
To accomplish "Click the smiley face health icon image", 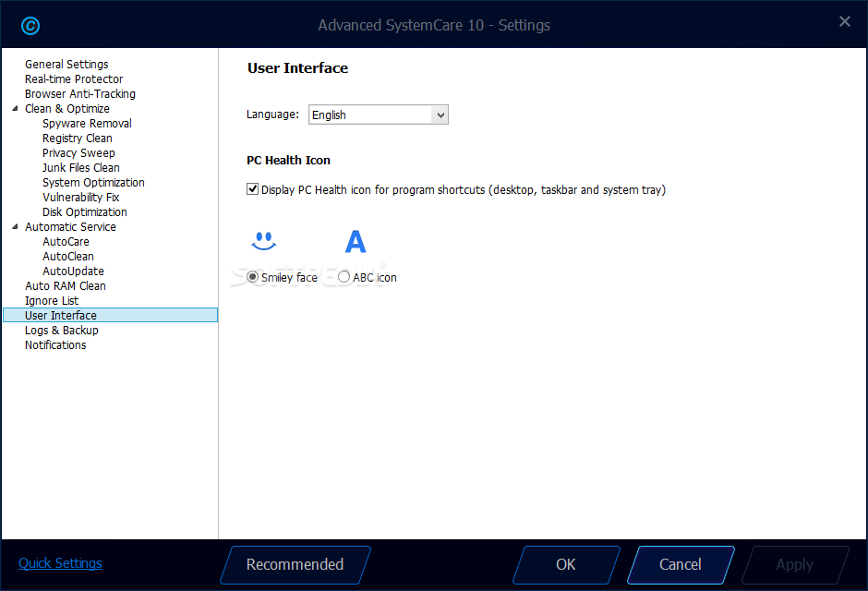I will [x=263, y=241].
